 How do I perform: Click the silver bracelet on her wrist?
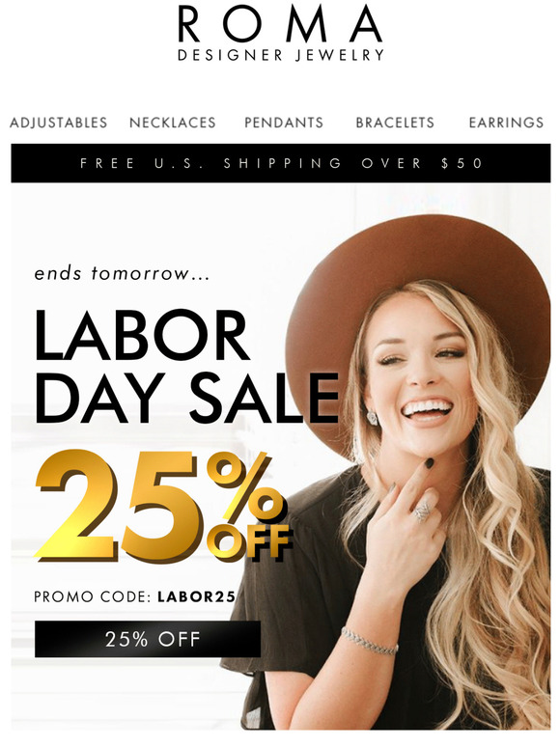coord(370,641)
